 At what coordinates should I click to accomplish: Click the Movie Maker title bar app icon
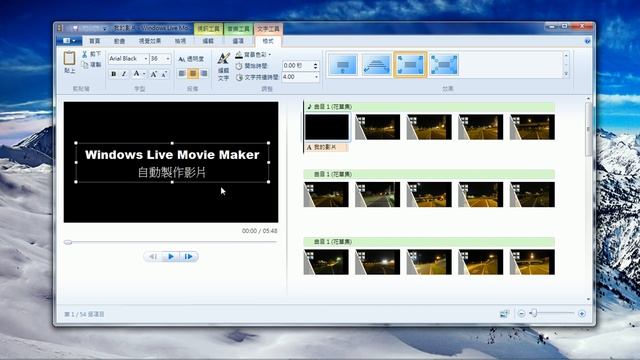coord(60,28)
